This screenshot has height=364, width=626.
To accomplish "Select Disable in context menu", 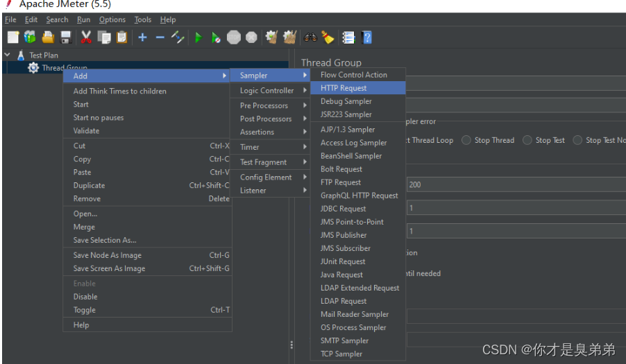I will click(x=147, y=297).
